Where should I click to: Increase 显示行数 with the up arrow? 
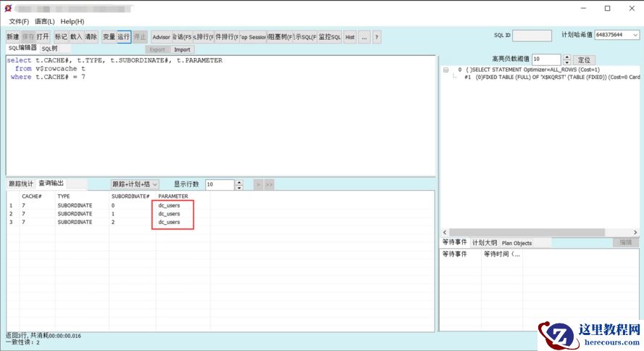point(239,182)
